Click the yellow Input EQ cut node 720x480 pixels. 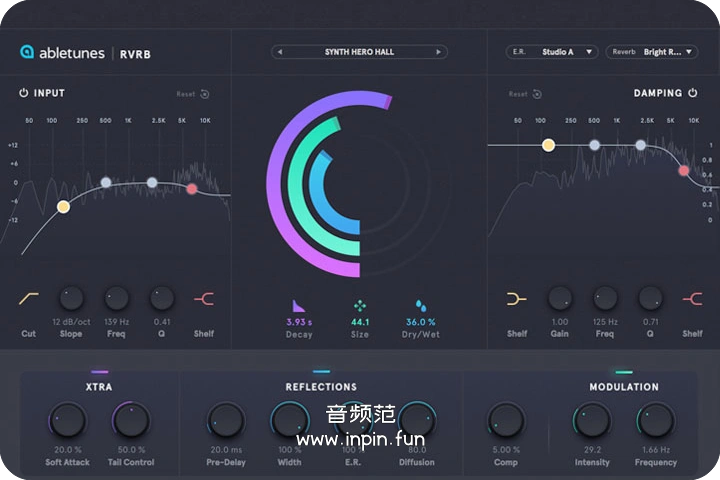pos(63,207)
